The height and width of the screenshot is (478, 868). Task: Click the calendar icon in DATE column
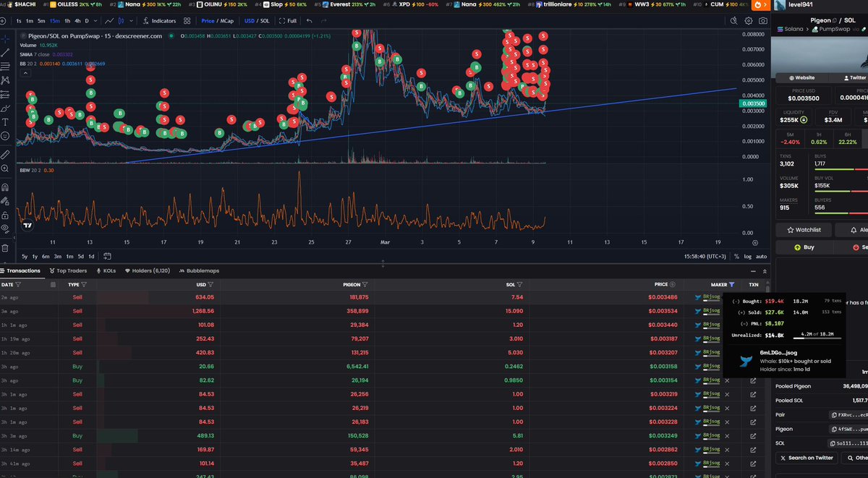[53, 285]
